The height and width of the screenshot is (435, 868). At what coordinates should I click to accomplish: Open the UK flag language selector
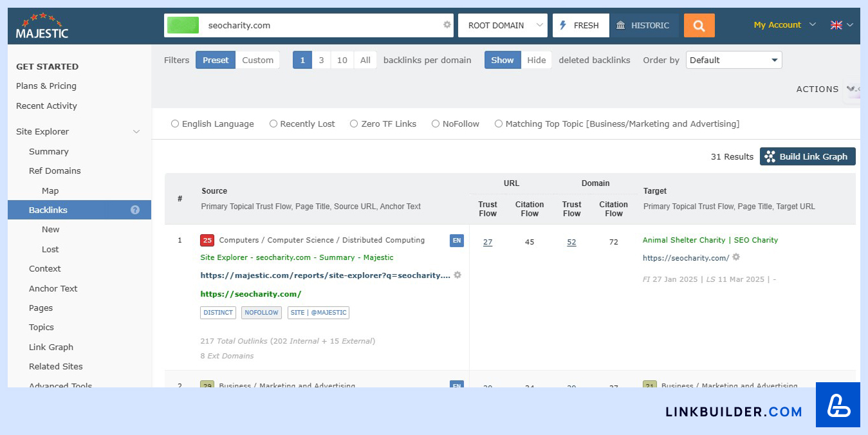click(842, 25)
